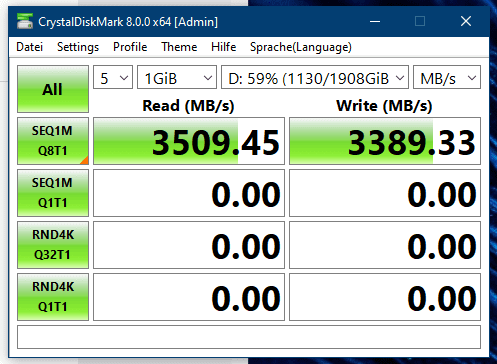Open the Datei menu
Screen dimensions: 497x364
click(30, 47)
